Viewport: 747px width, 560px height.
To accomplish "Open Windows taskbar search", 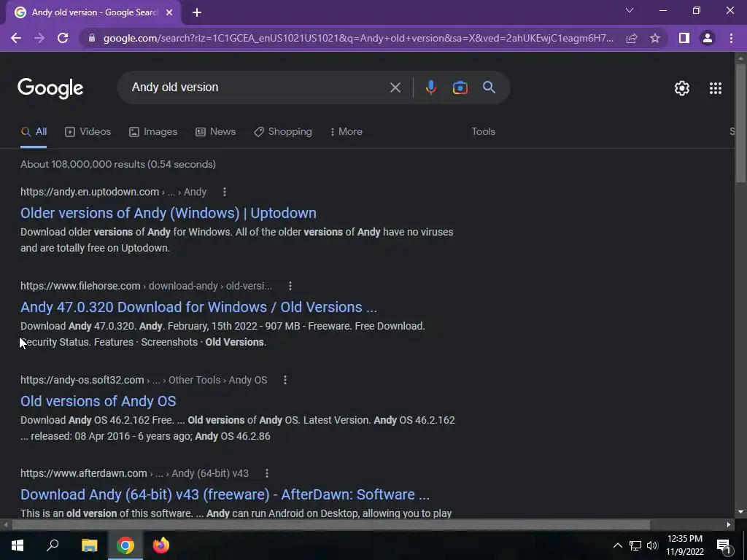I will point(53,545).
